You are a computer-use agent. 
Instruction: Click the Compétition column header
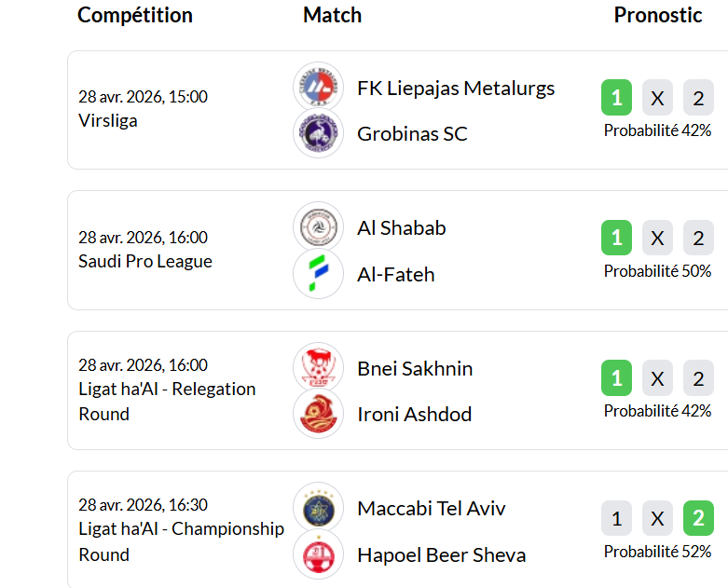(x=135, y=15)
